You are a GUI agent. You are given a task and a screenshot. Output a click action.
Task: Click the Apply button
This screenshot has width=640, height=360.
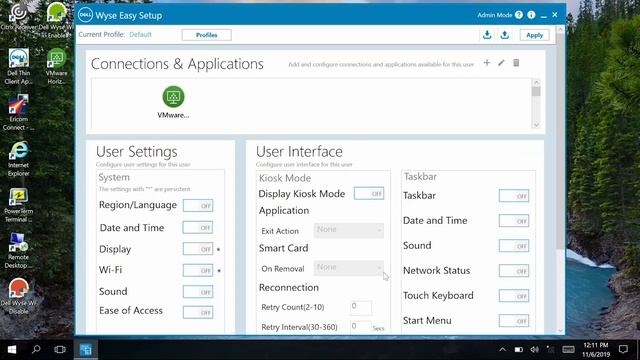(534, 35)
